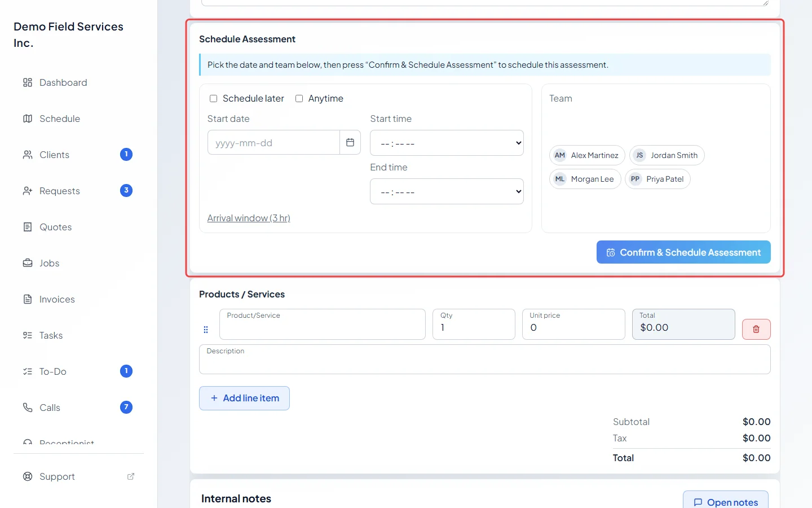Click the Requests badge showing 3
Screen dimensions: 812x508
126,191
